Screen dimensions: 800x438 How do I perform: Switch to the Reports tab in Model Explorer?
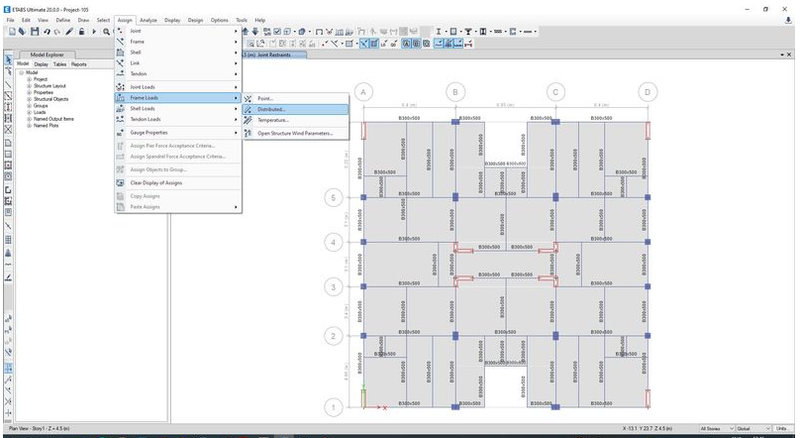[79, 64]
